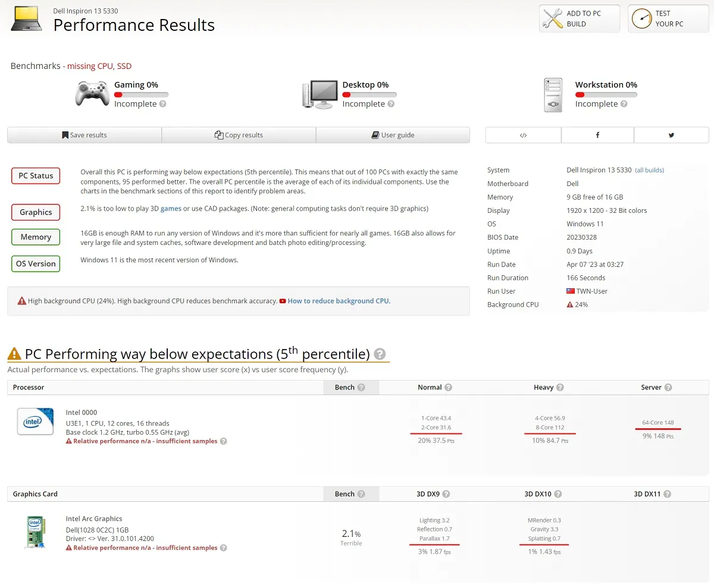This screenshot has width=714, height=588.
Task: Click the 'missing CPU, SSD' benchmark warning
Action: click(99, 66)
